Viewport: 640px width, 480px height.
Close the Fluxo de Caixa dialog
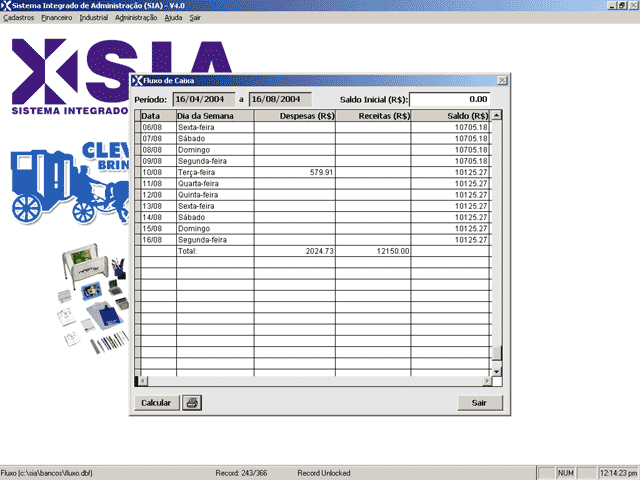(x=501, y=80)
